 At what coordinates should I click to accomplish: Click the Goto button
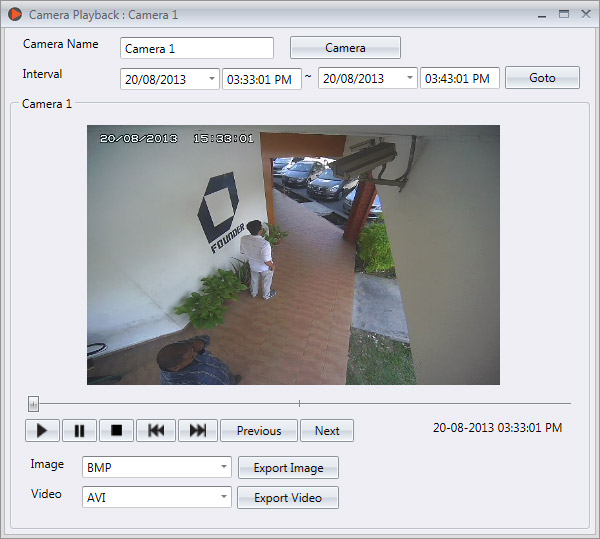tap(542, 78)
